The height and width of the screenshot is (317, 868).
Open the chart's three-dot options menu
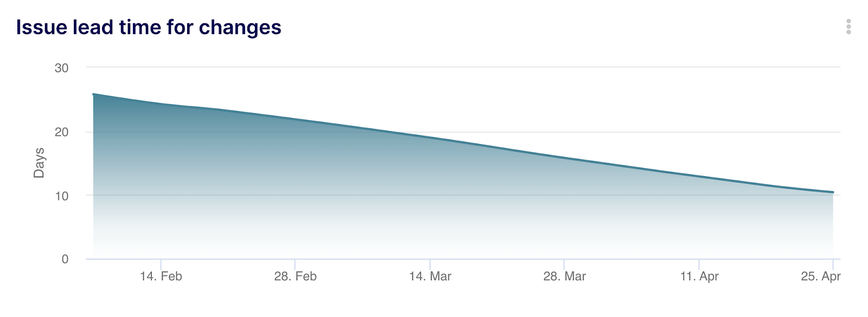(848, 27)
